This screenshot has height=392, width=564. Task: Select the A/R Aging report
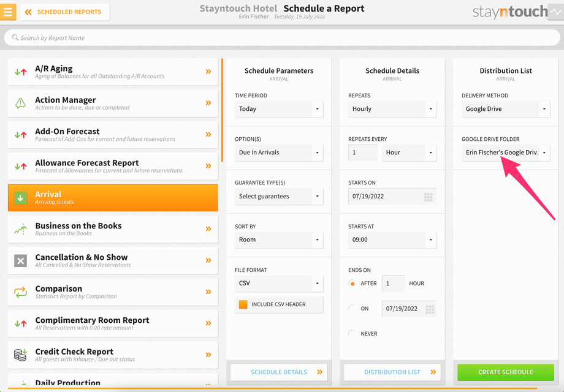tap(113, 72)
